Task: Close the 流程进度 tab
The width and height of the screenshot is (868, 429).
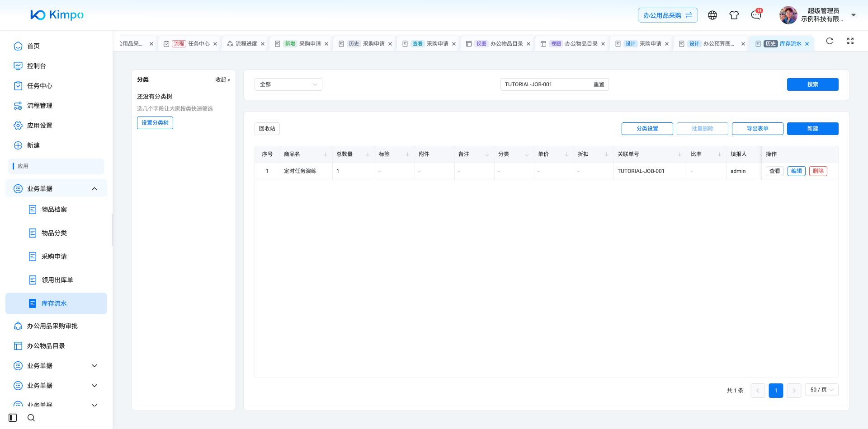Action: click(263, 44)
